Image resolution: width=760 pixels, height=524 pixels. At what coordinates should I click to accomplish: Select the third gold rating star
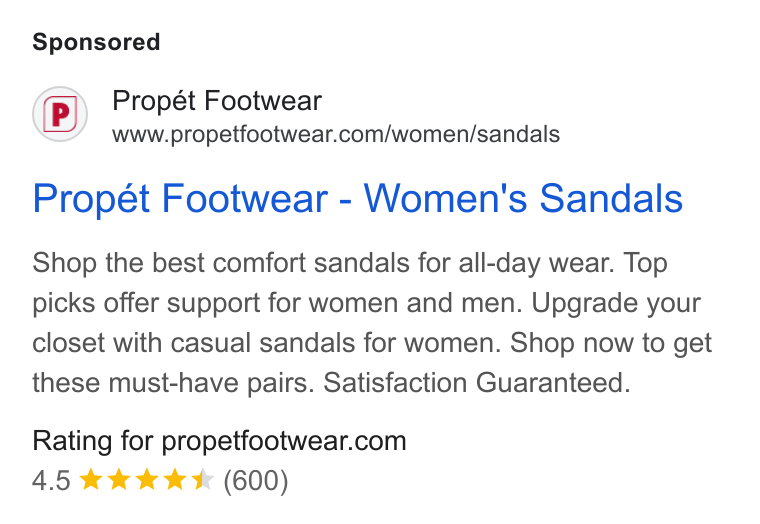(147, 480)
